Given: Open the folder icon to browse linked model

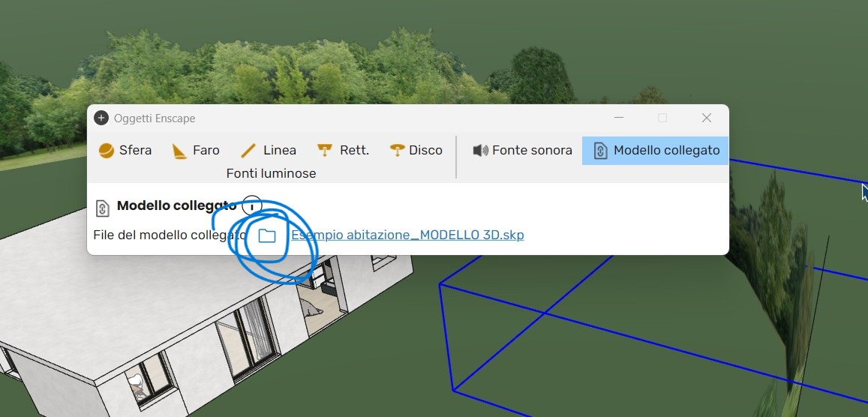Looking at the screenshot, I should pos(267,235).
